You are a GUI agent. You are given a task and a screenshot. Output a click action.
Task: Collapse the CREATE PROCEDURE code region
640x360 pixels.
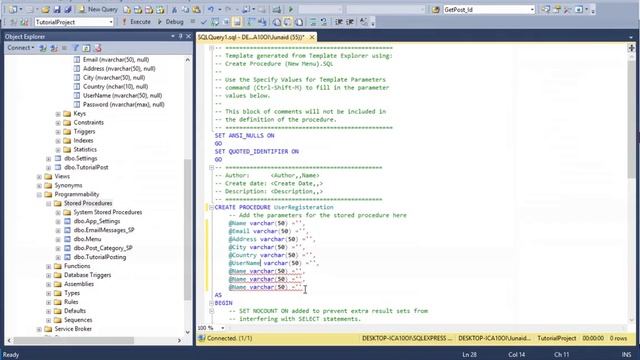click(x=211, y=207)
